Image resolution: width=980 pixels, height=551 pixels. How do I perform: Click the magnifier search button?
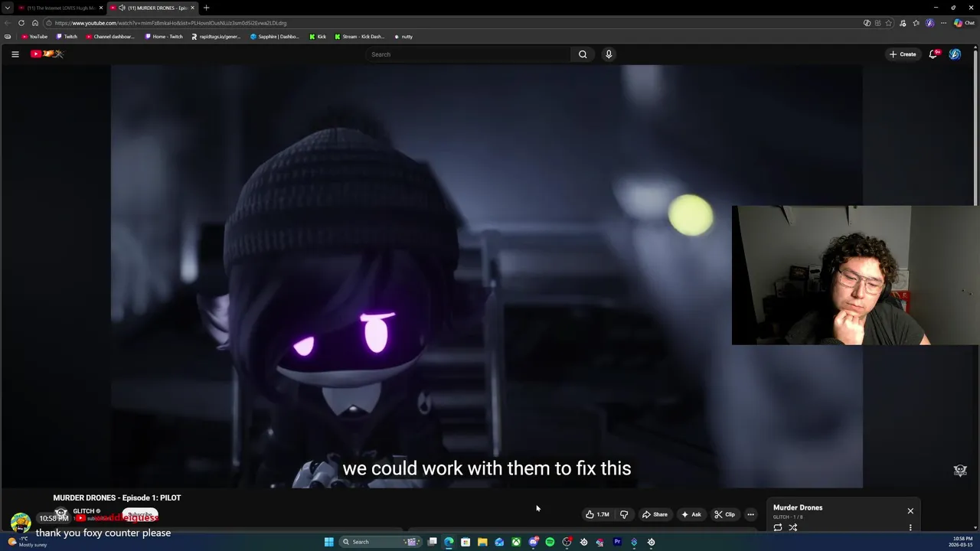coord(583,54)
